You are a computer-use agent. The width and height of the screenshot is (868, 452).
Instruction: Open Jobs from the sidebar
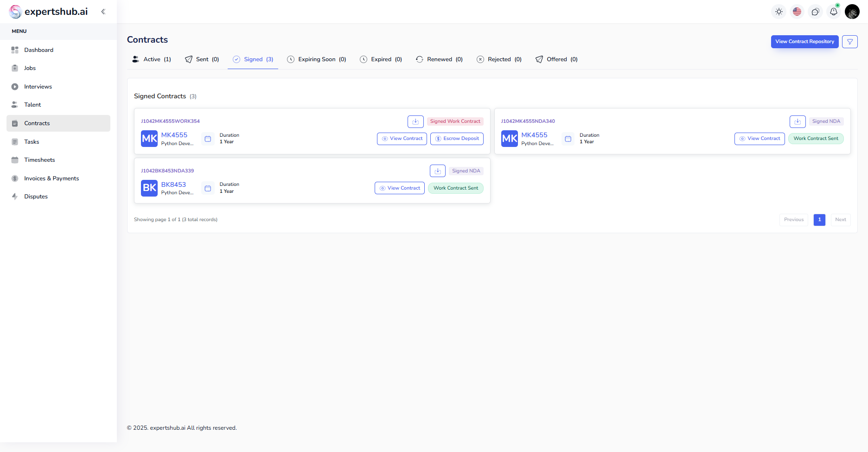(58, 68)
